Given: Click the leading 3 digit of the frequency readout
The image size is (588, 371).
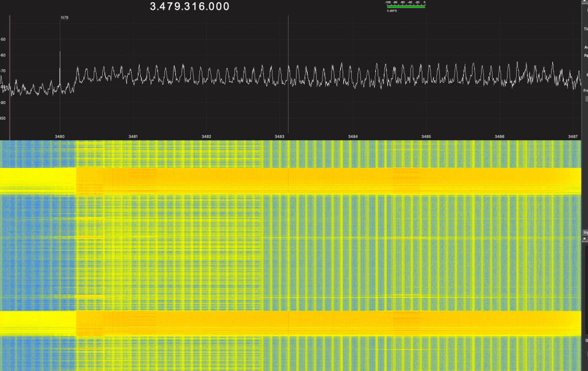Looking at the screenshot, I should [x=153, y=7].
